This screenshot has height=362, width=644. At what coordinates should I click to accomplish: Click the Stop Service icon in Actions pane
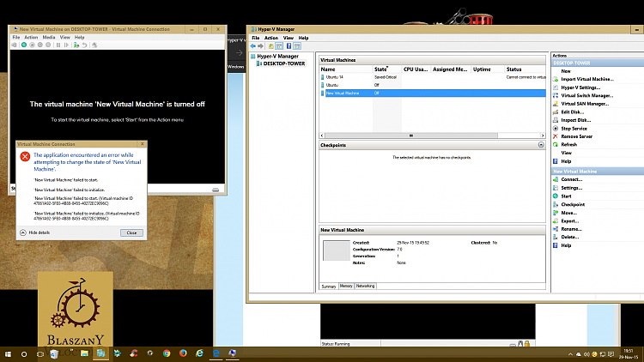[x=556, y=129]
